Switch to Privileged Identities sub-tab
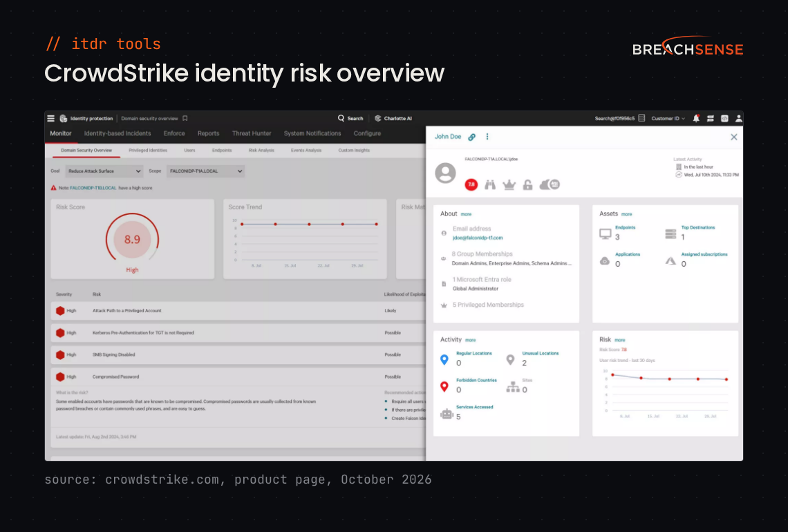 pyautogui.click(x=148, y=150)
